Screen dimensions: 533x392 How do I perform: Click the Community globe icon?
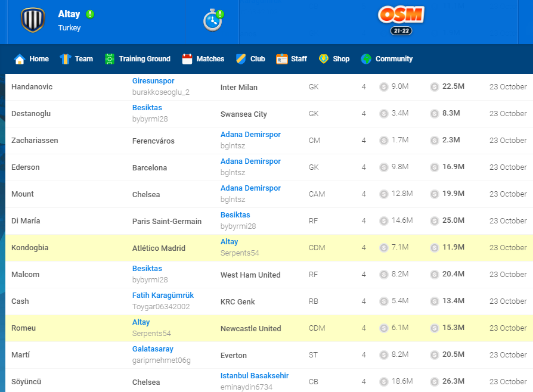tap(366, 59)
